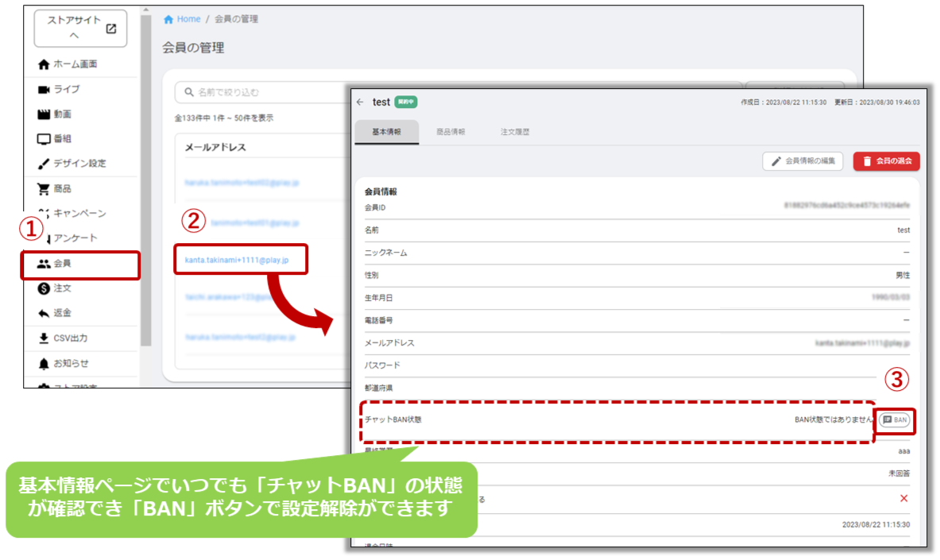Image resolution: width=940 pixels, height=560 pixels.
Task: Click the 会員情報の編集 button
Action: click(803, 161)
